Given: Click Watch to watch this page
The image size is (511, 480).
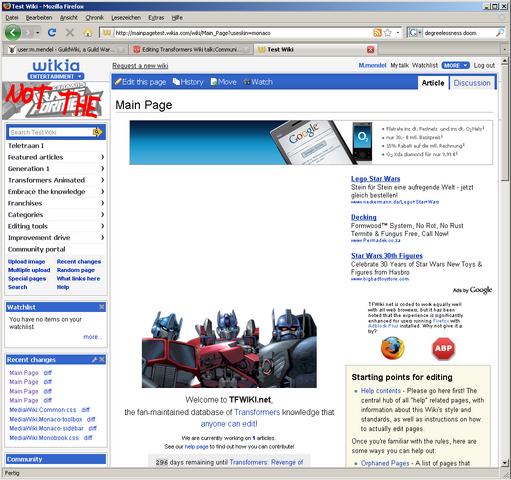Looking at the screenshot, I should [x=258, y=82].
